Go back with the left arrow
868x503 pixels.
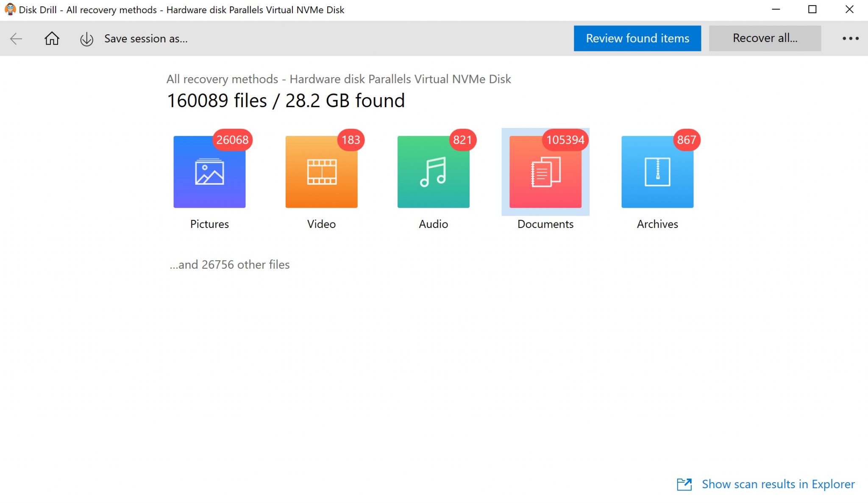16,39
